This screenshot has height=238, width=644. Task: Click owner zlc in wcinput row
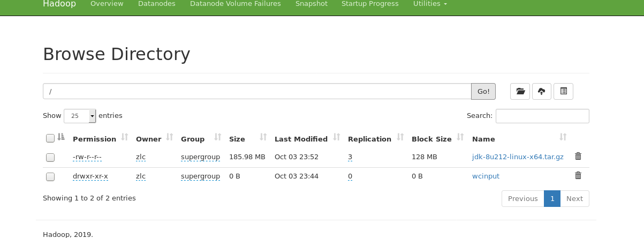[141, 176]
